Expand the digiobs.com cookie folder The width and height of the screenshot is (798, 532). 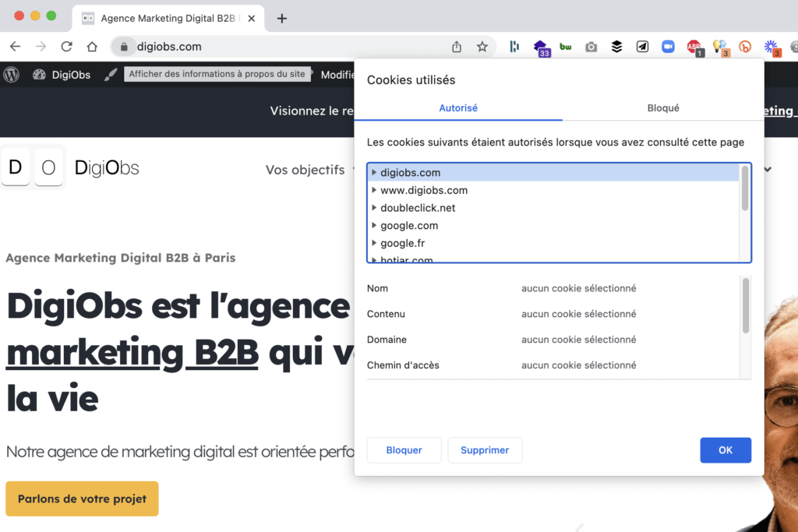(x=374, y=173)
